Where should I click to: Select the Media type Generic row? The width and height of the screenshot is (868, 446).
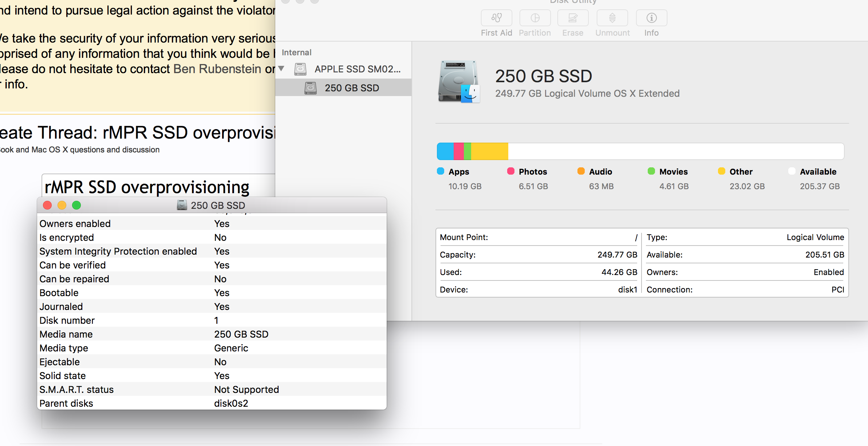point(212,348)
